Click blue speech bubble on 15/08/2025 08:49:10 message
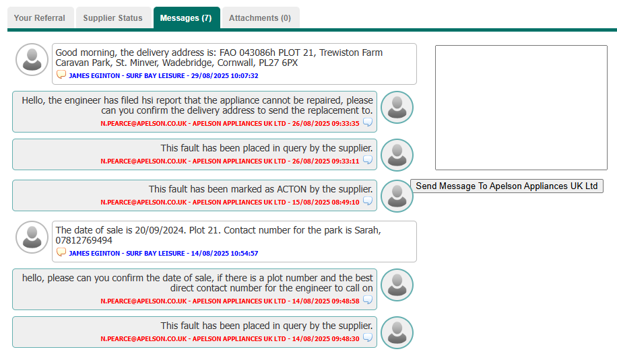 point(368,201)
